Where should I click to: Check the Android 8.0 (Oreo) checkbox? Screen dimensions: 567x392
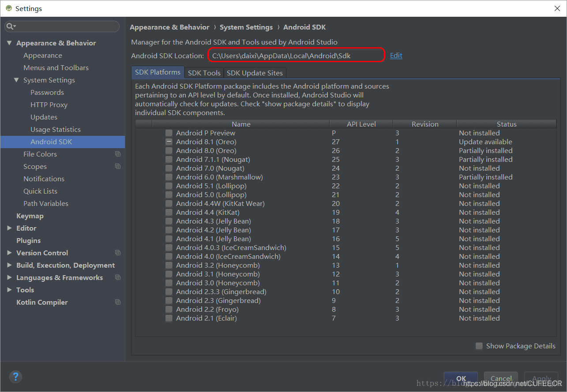[x=169, y=150]
